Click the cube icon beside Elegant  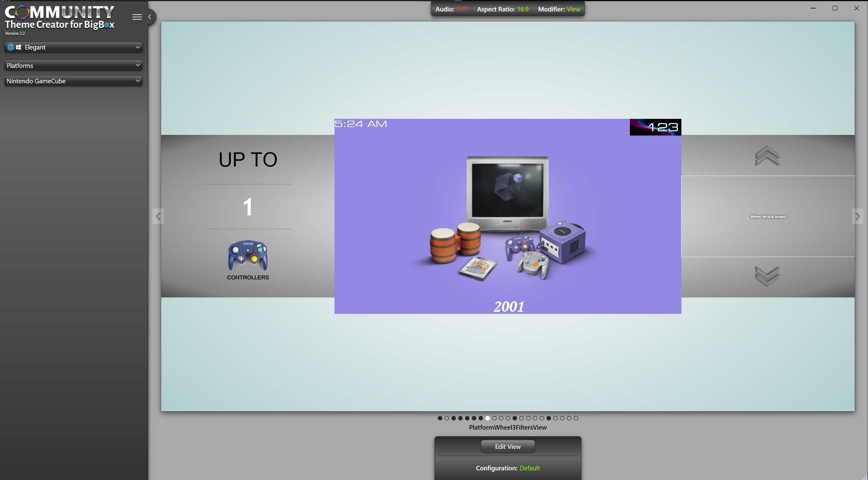coord(11,47)
